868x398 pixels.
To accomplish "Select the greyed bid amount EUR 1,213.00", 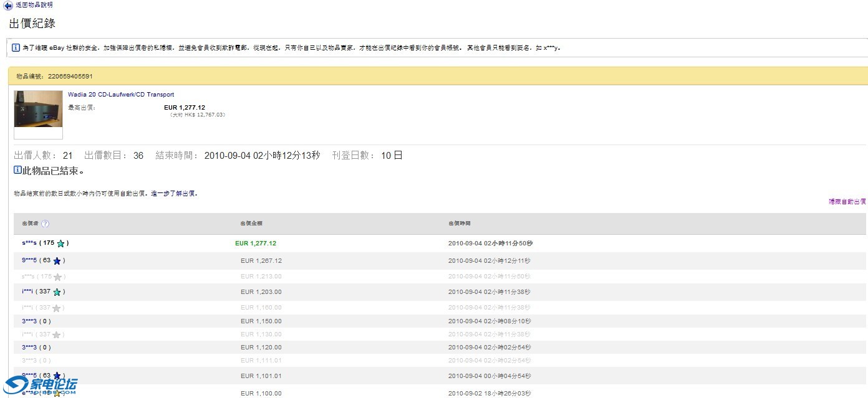I will [x=261, y=277].
